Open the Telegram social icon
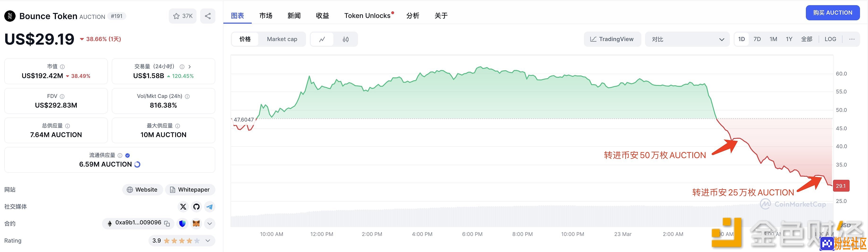This screenshot has width=868, height=252. 210,206
